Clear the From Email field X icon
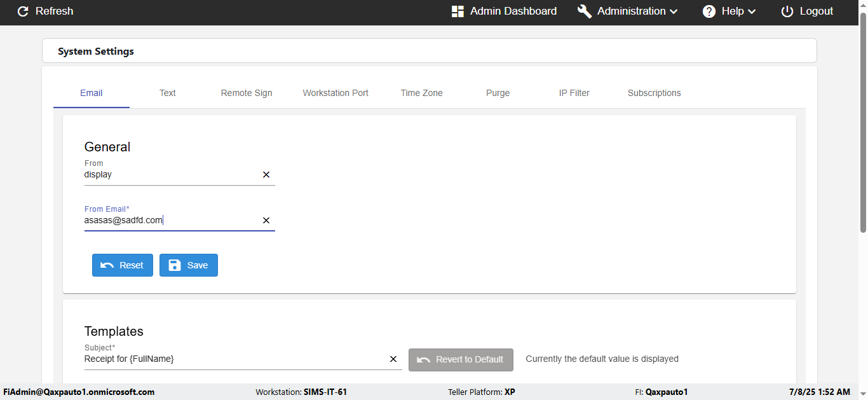This screenshot has height=400, width=868. pyautogui.click(x=266, y=221)
